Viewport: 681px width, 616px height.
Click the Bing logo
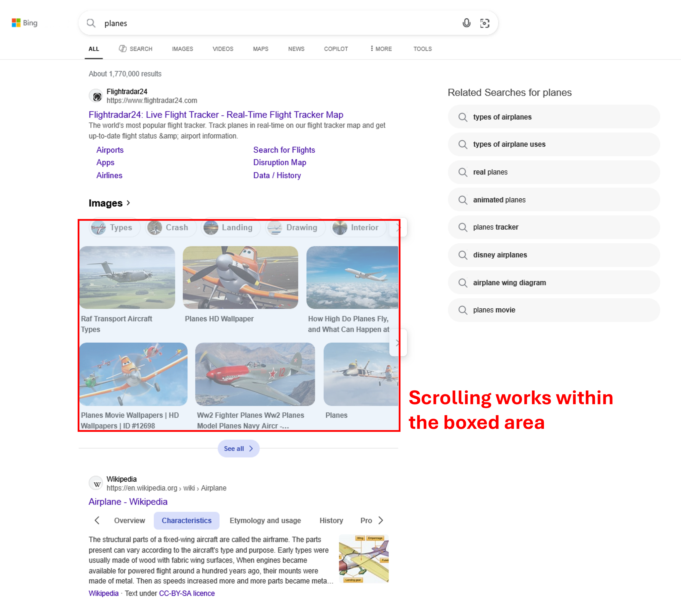(25, 23)
